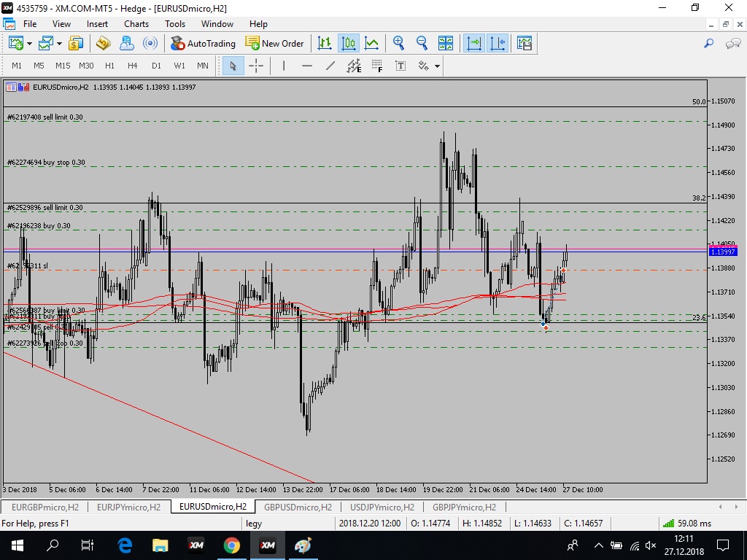
Task: Click current price tag 1.13997 on scale
Action: [723, 252]
